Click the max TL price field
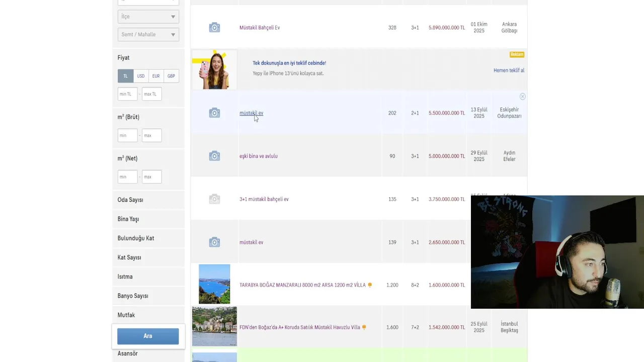The width and height of the screenshot is (644, 362). click(x=151, y=94)
